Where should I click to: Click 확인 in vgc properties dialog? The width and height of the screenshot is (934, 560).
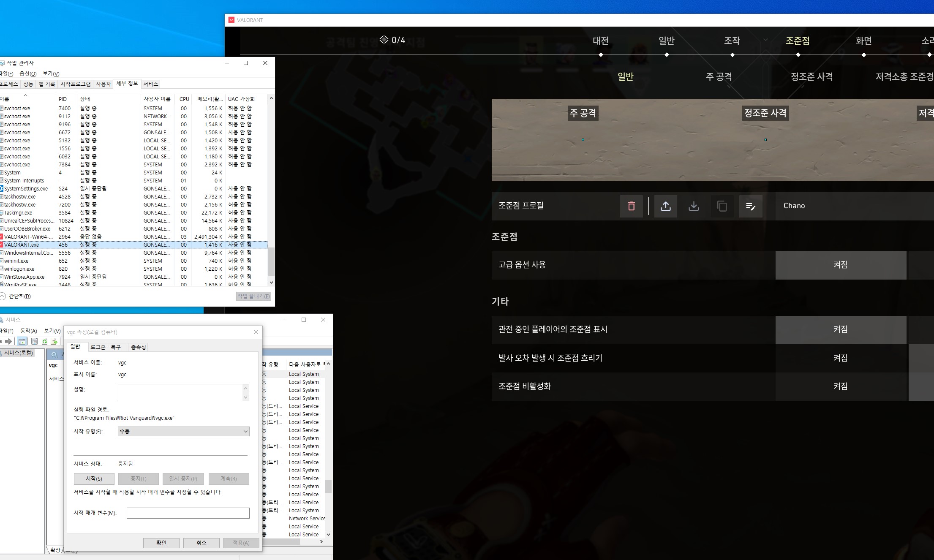click(161, 543)
